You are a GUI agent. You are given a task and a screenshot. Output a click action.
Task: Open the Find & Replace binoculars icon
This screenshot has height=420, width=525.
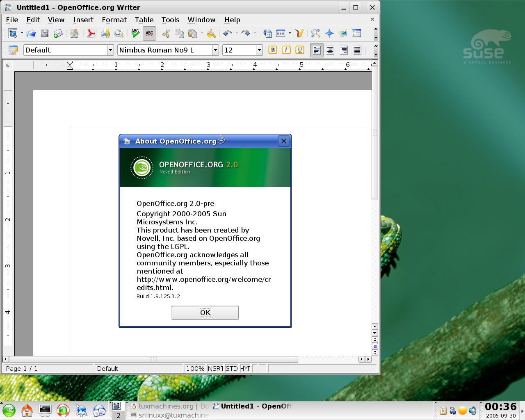(315, 34)
